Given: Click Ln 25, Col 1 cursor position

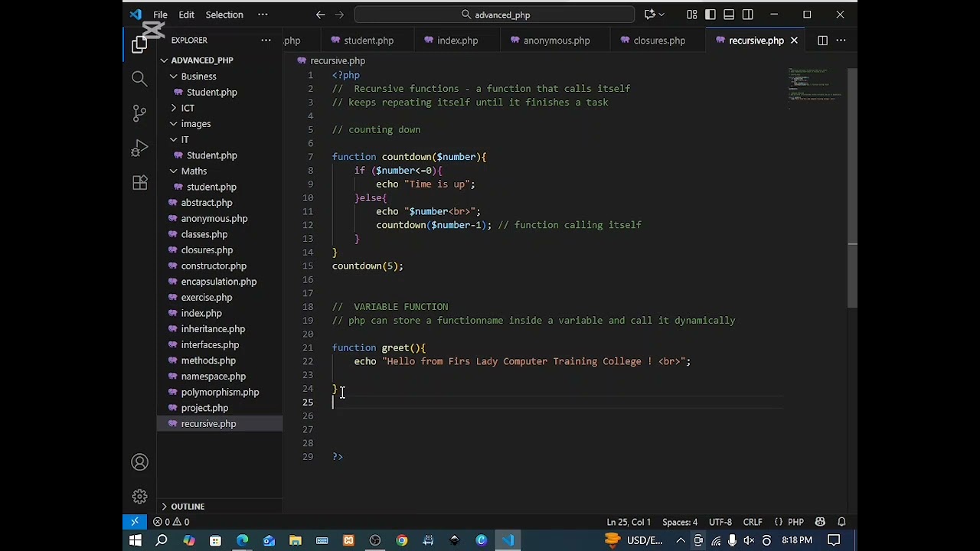Looking at the screenshot, I should pyautogui.click(x=629, y=522).
